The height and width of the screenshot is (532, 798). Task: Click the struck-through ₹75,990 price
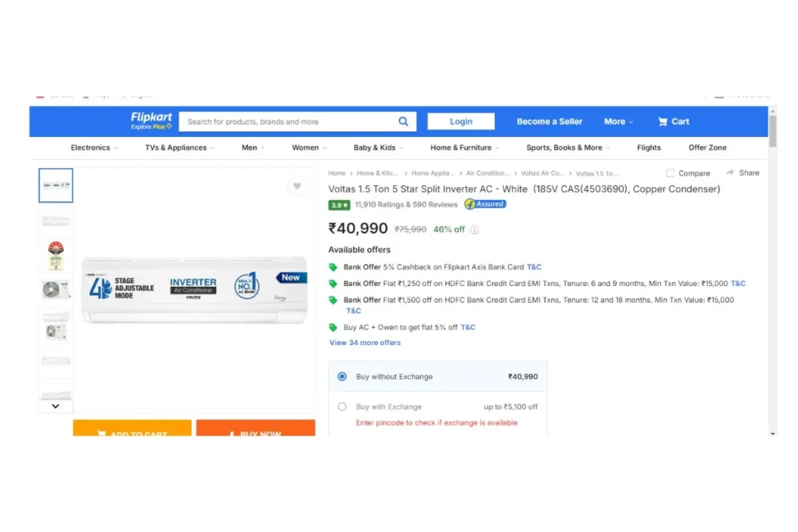[x=410, y=230]
